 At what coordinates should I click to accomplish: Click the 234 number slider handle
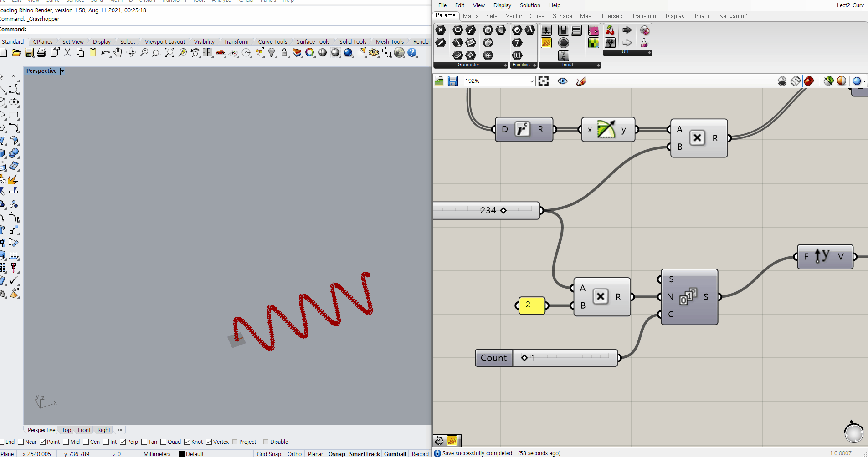tap(503, 210)
